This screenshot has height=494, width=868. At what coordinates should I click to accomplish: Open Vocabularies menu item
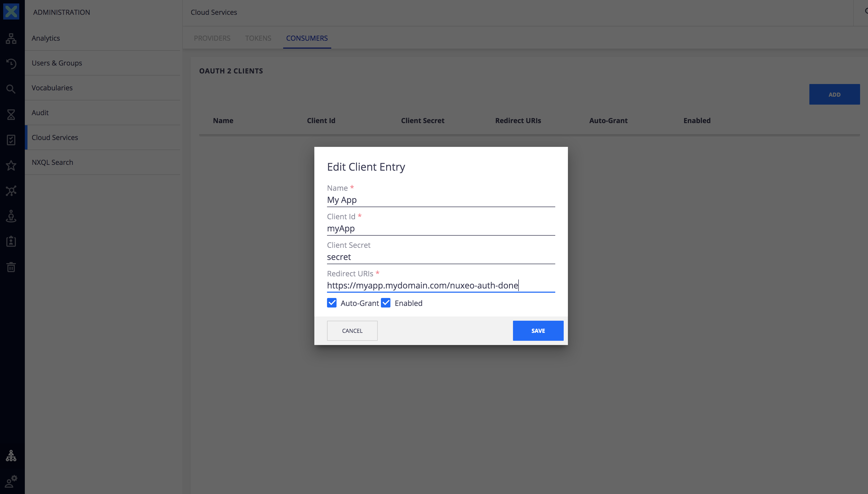coord(102,87)
